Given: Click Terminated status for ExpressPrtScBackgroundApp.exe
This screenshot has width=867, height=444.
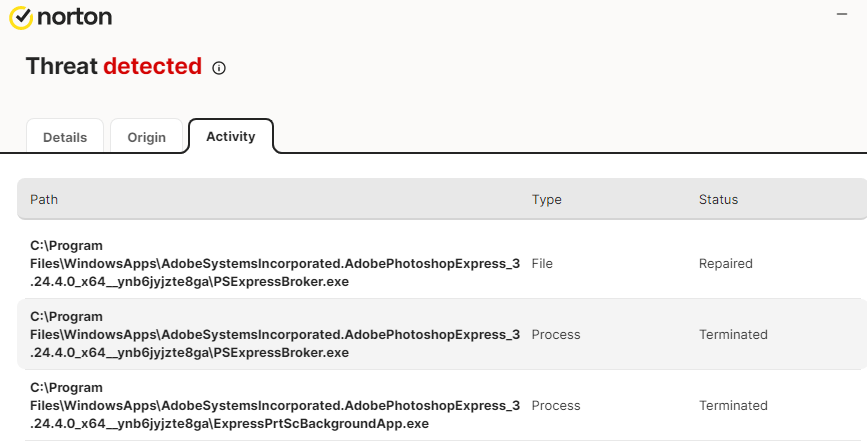Looking at the screenshot, I should click(733, 405).
